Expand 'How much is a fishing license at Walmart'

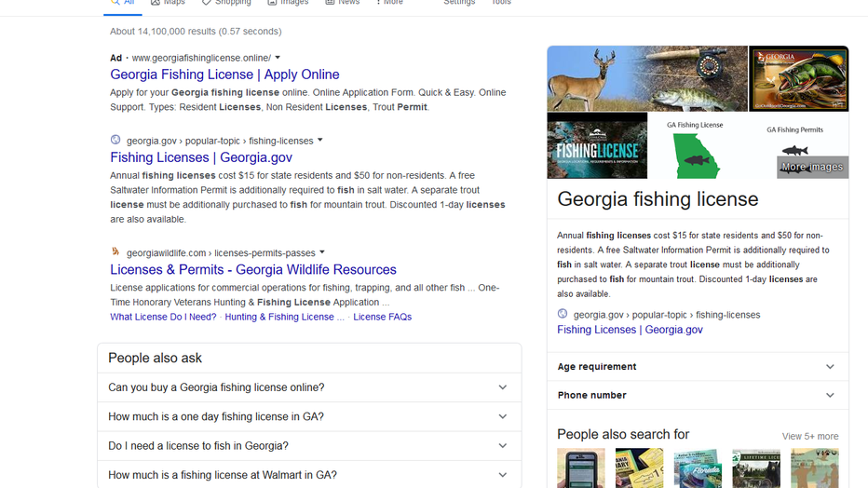pos(309,475)
